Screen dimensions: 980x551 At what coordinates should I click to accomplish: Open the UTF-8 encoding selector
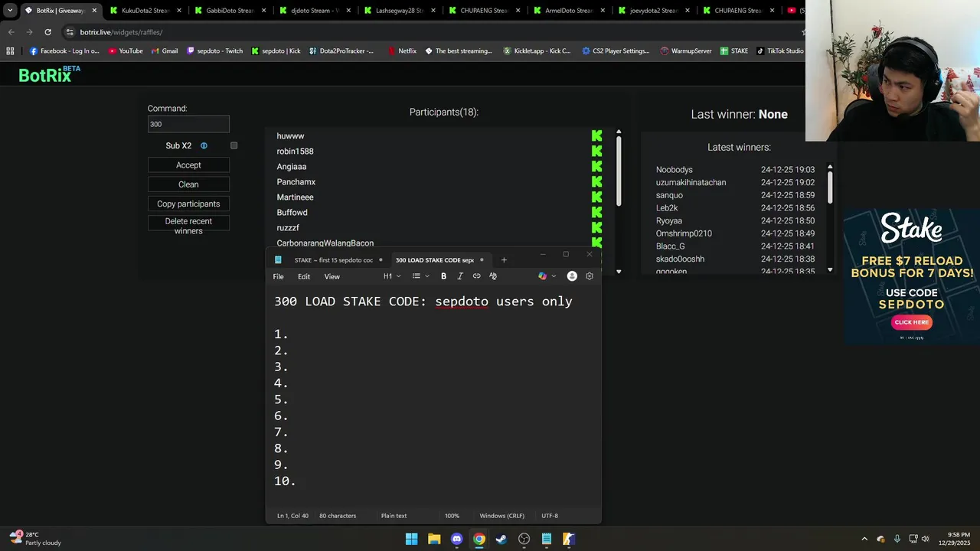point(550,516)
